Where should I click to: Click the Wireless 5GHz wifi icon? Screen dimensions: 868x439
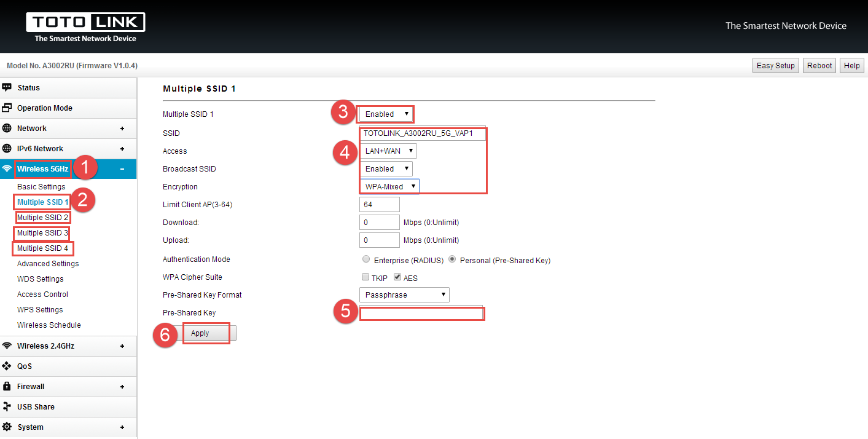pyautogui.click(x=7, y=169)
